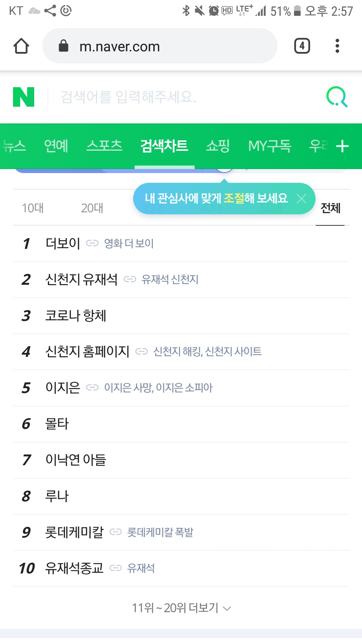This screenshot has height=644, width=362.
Task: Close the interest adjustment tooltip
Action: point(301,199)
